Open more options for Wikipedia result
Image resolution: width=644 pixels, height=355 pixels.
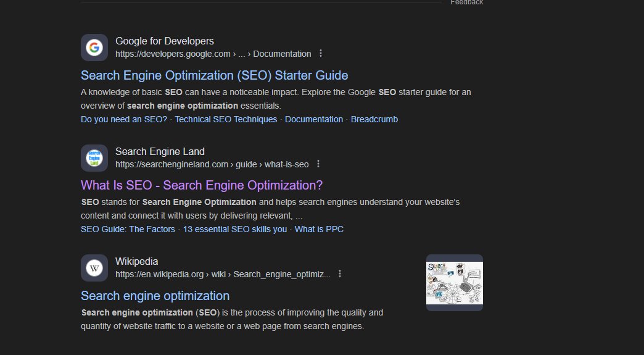point(340,274)
